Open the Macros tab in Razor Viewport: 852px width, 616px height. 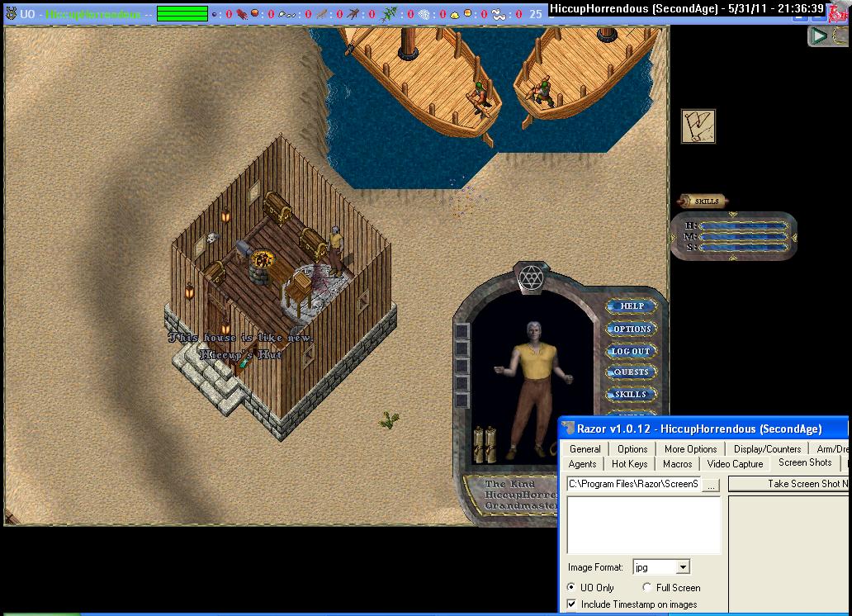coord(677,464)
